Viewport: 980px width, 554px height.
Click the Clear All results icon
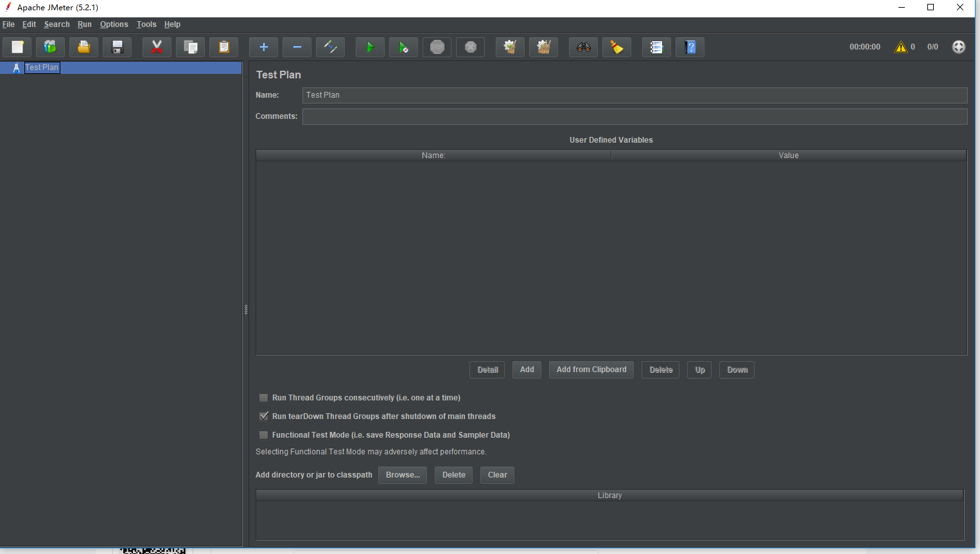tap(543, 47)
